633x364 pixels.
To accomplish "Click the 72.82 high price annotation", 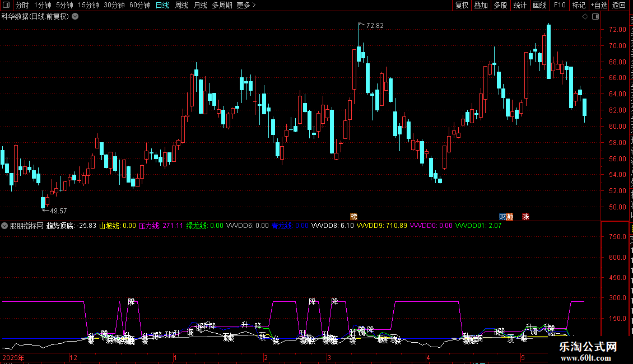I will pos(375,25).
